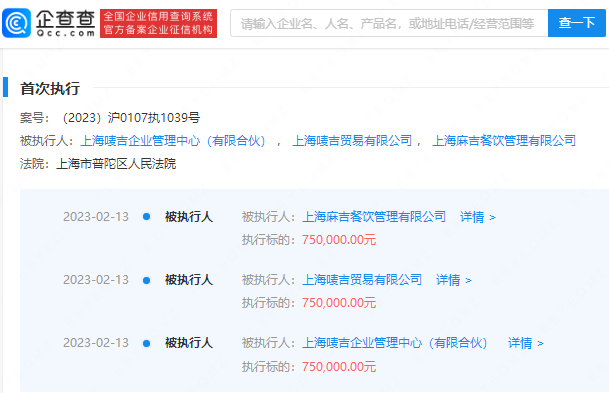
Task: Click case number (2023)沪0107执1039号
Action: 131,118
